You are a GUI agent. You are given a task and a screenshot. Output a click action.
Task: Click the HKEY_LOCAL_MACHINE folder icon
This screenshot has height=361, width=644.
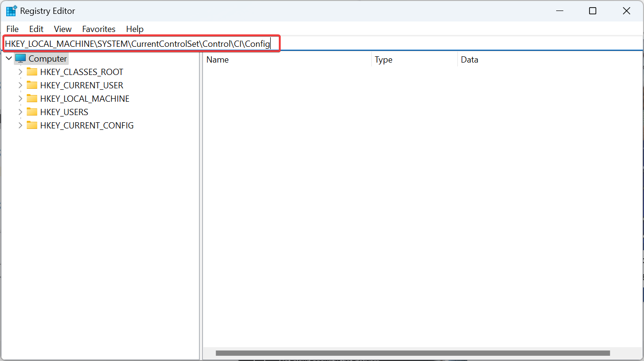tap(32, 99)
